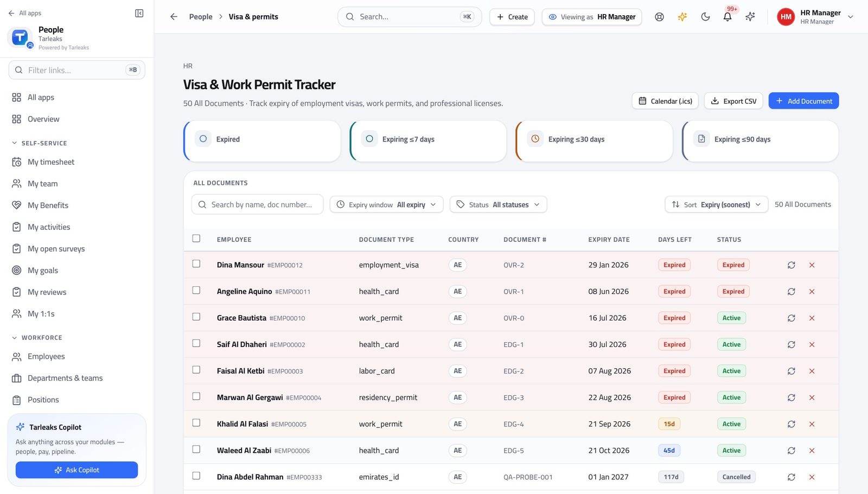Open the Sort Expiry (soonest) dropdown

coord(716,204)
